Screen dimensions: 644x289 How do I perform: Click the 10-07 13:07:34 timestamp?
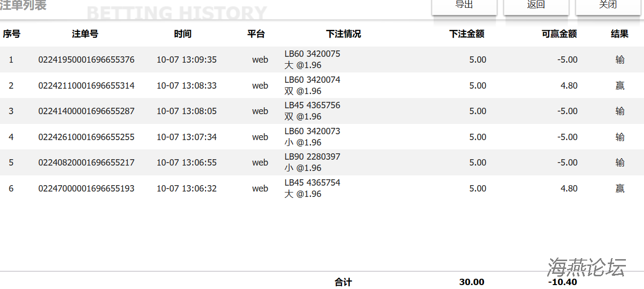[x=186, y=137]
